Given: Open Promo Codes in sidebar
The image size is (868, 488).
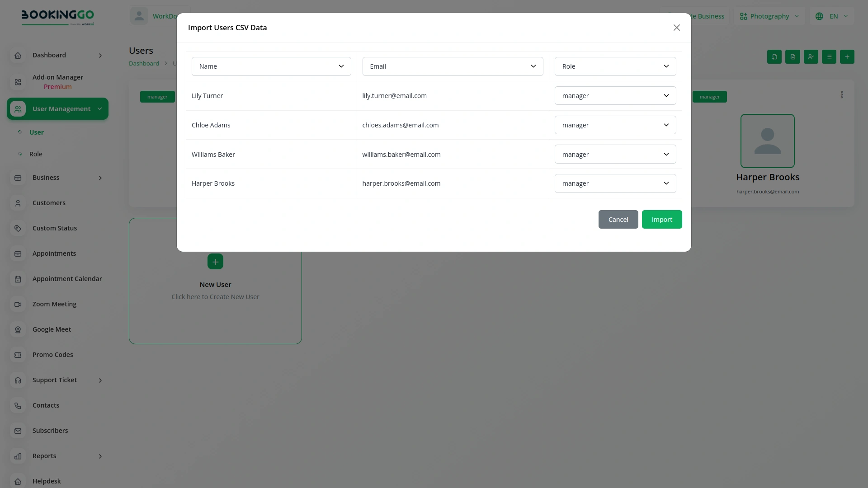Looking at the screenshot, I should coord(52,355).
